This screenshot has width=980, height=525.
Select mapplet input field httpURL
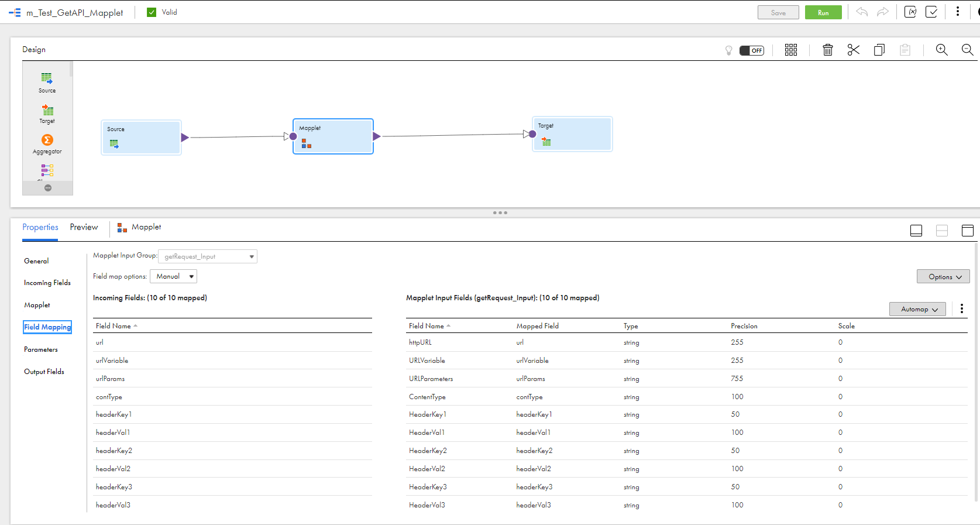[420, 342]
